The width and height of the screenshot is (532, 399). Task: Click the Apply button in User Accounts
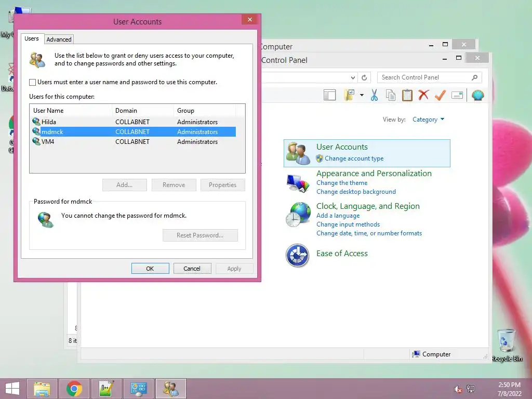click(234, 269)
